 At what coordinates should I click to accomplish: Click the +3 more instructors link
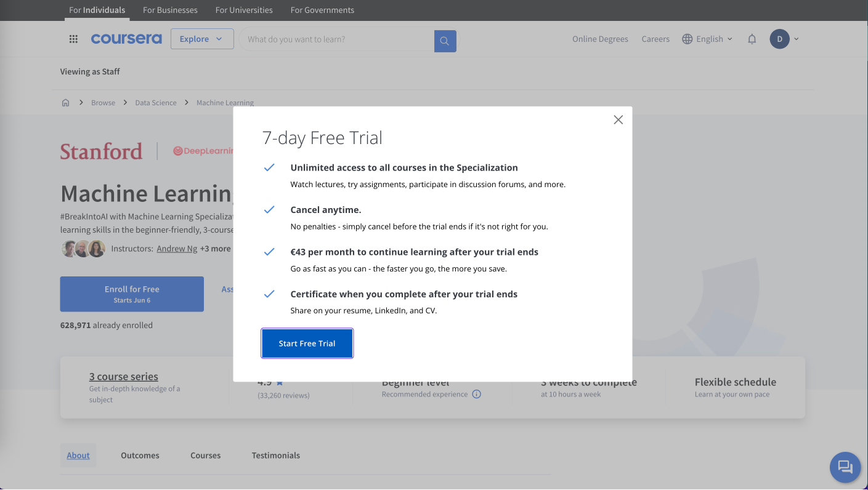point(216,249)
